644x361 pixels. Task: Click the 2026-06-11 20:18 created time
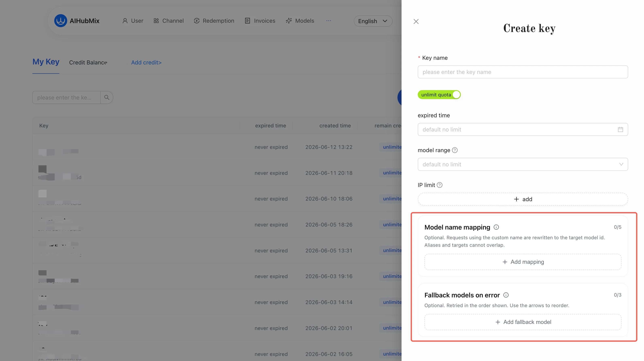point(329,173)
